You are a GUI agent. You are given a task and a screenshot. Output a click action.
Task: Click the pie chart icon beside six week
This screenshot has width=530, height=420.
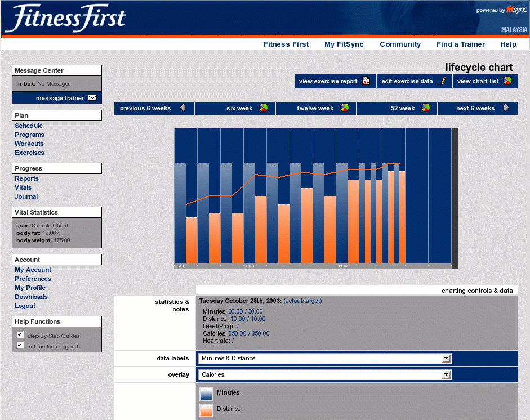pyautogui.click(x=264, y=108)
